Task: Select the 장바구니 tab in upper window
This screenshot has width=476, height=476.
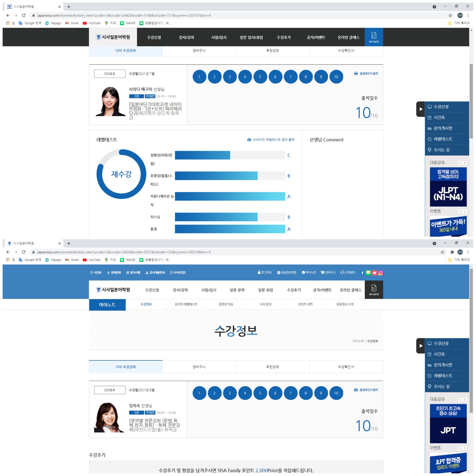Action: (199, 50)
